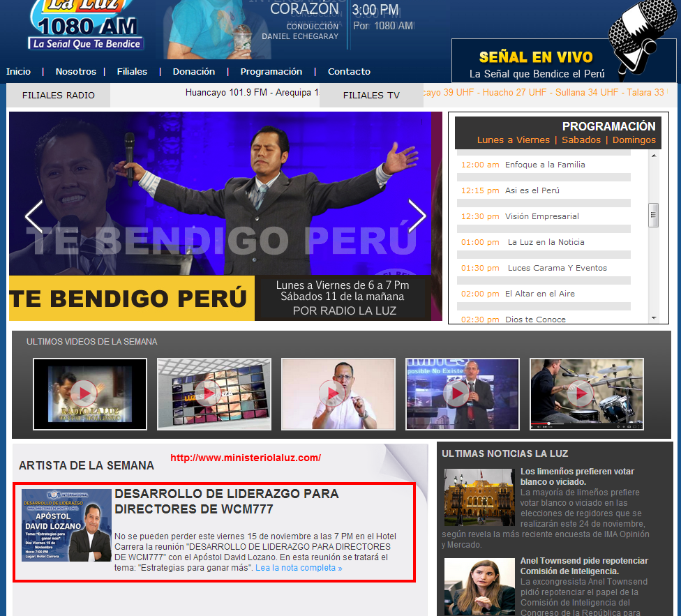The height and width of the screenshot is (616, 681).
Task: Show Lunes a Viernes schedule
Action: click(x=514, y=140)
